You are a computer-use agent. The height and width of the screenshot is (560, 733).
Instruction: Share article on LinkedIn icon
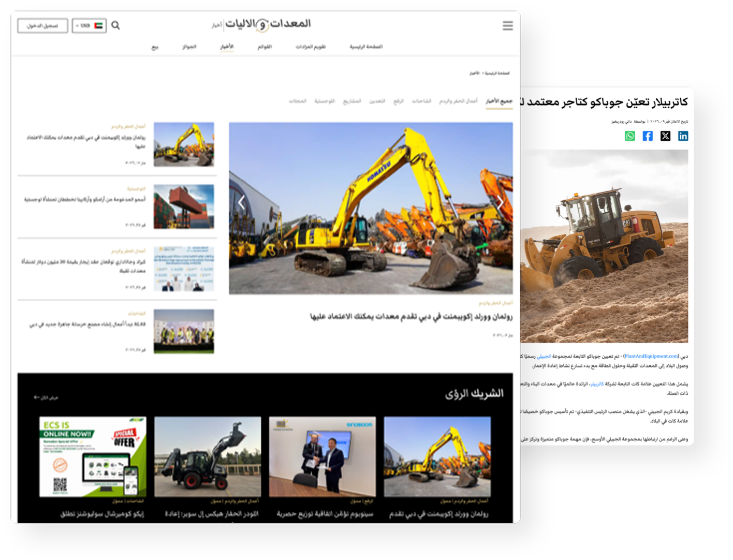click(x=683, y=136)
